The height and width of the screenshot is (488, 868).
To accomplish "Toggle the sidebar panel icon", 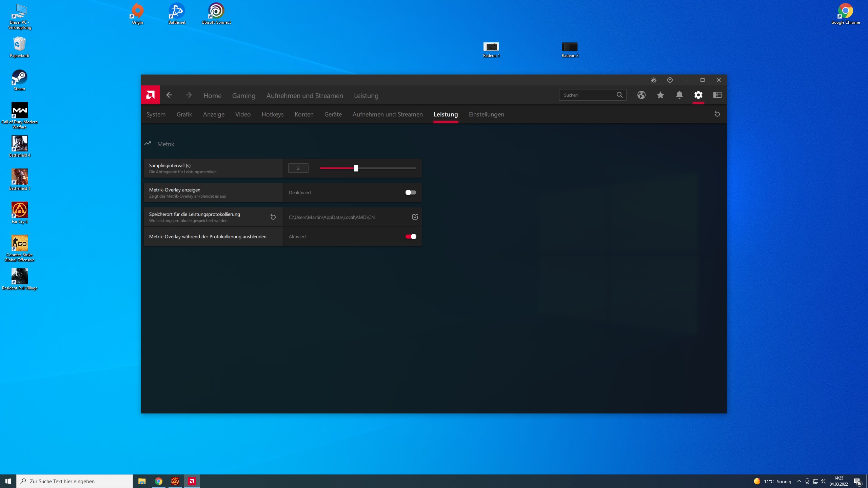I will pos(717,95).
